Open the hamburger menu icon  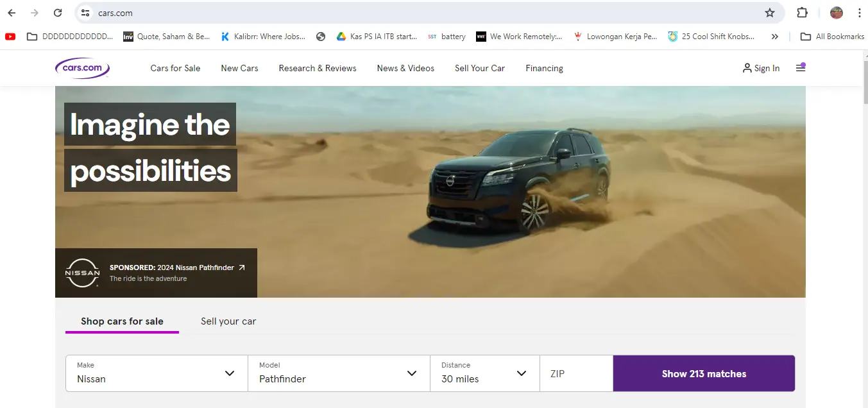pyautogui.click(x=801, y=68)
